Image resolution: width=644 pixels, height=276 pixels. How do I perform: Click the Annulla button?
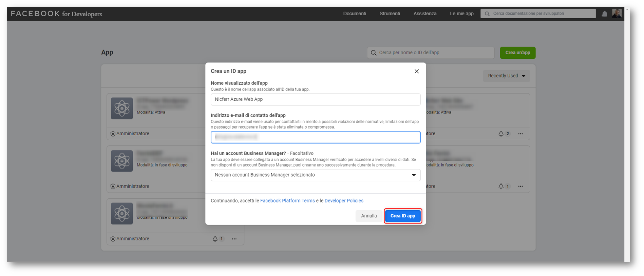tap(369, 216)
